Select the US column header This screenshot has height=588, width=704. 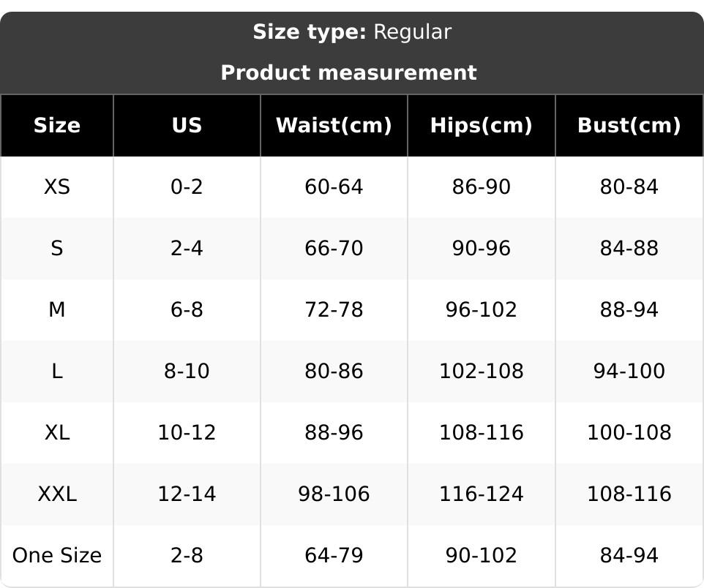[187, 126]
